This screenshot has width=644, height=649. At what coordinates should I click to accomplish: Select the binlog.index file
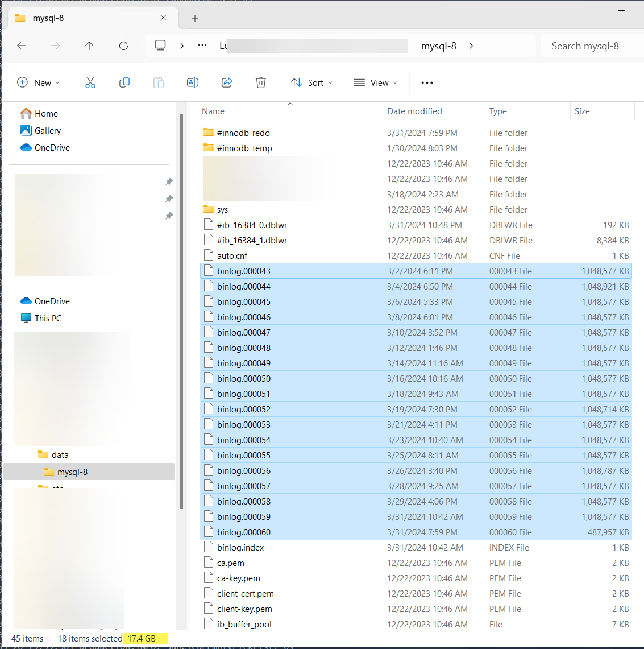coord(240,547)
